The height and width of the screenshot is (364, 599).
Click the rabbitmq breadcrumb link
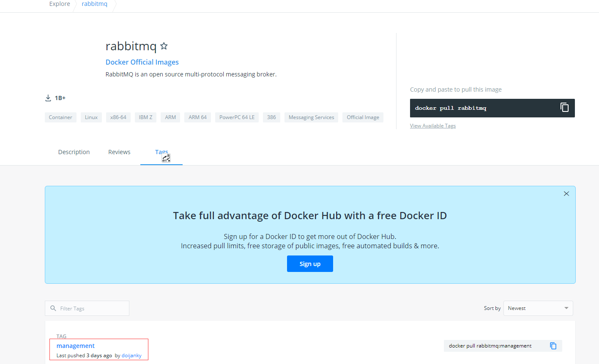[95, 4]
